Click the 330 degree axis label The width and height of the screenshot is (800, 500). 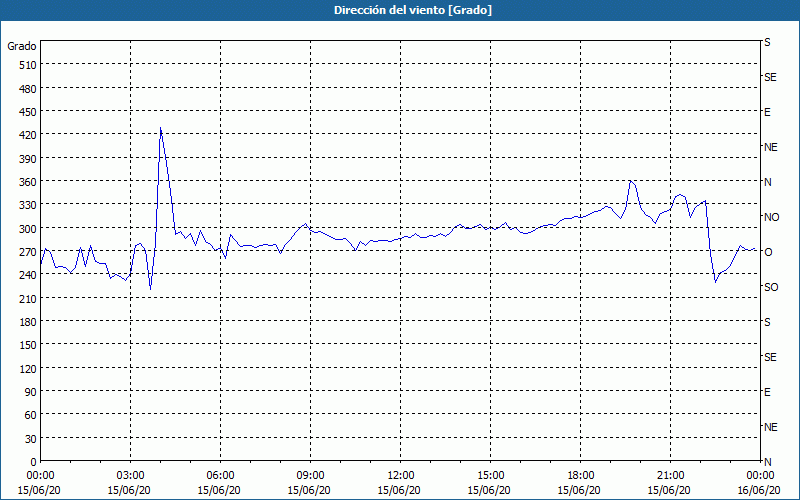(x=29, y=205)
